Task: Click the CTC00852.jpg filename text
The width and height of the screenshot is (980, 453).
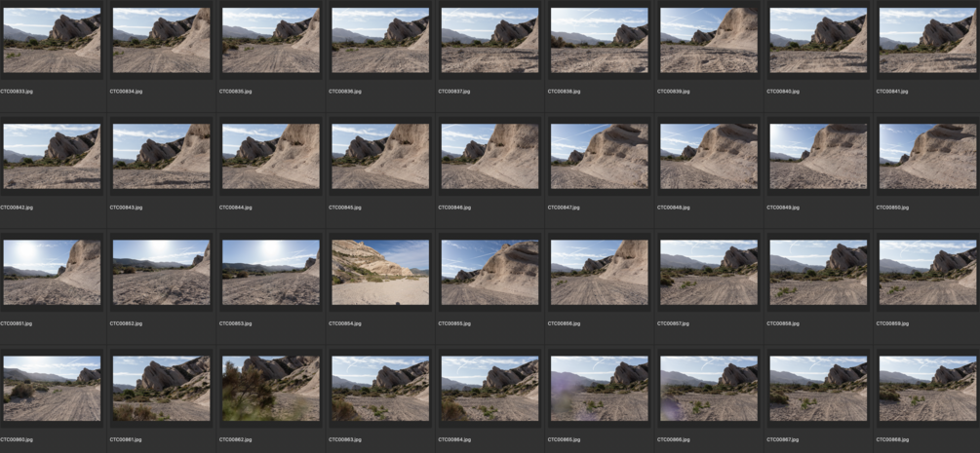Action: (x=126, y=323)
